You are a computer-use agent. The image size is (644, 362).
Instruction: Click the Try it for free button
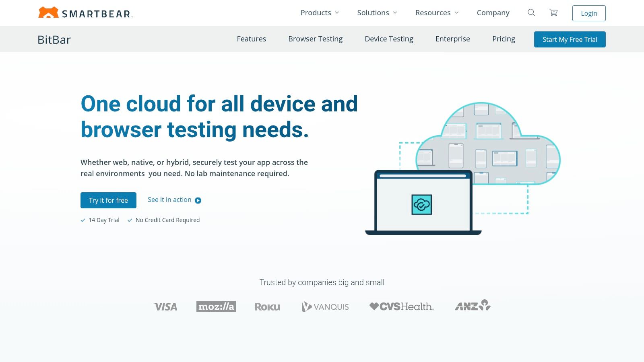pos(108,200)
